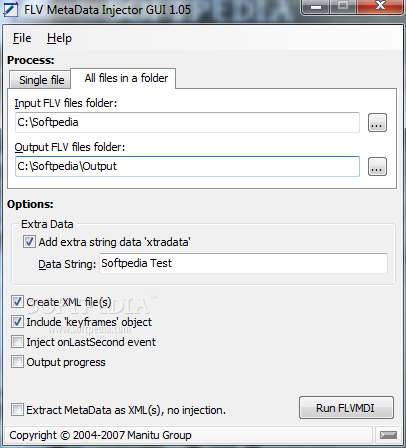The height and width of the screenshot is (448, 406).
Task: Switch to the Single file tab
Action: 40,80
